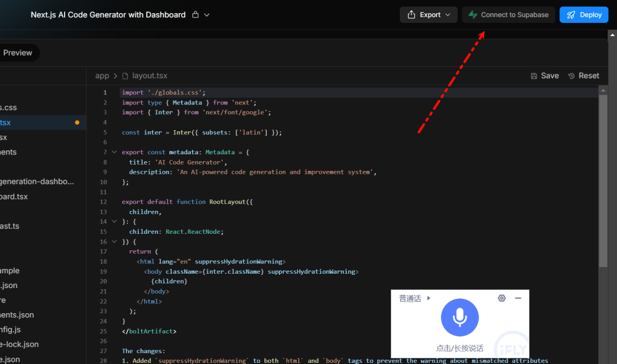Click the Reset history icon
The width and height of the screenshot is (617, 364).
pyautogui.click(x=571, y=76)
